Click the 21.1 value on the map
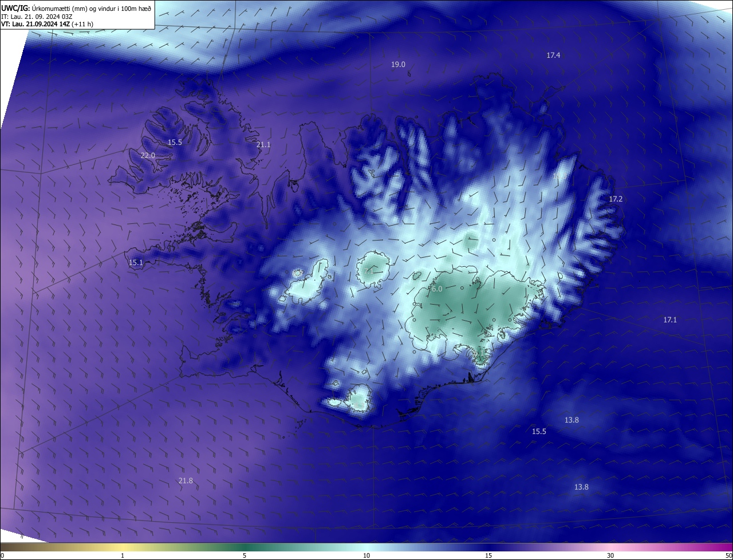 (263, 145)
